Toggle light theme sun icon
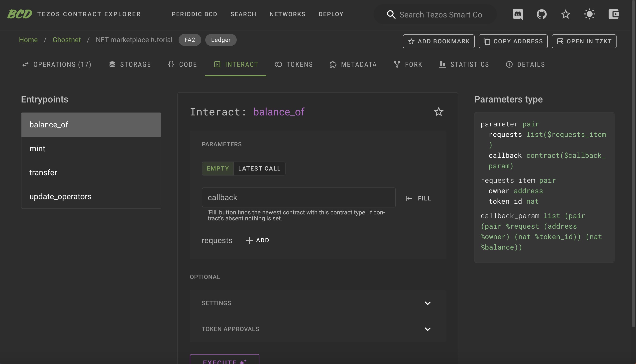The height and width of the screenshot is (364, 636). 589,14
